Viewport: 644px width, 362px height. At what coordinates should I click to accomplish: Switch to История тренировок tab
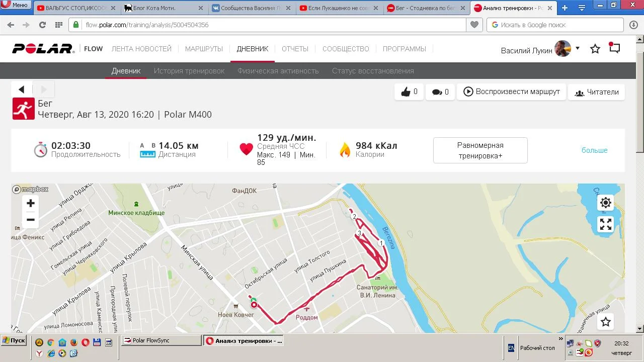tap(189, 71)
